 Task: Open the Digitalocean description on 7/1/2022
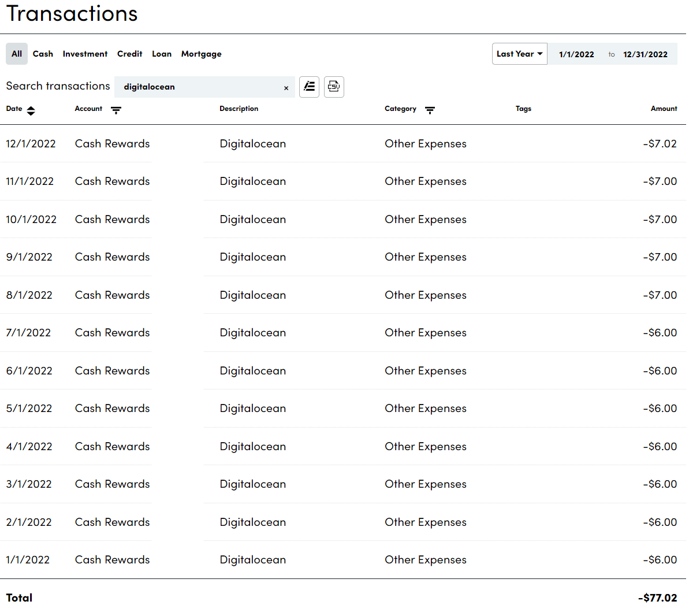tap(252, 333)
